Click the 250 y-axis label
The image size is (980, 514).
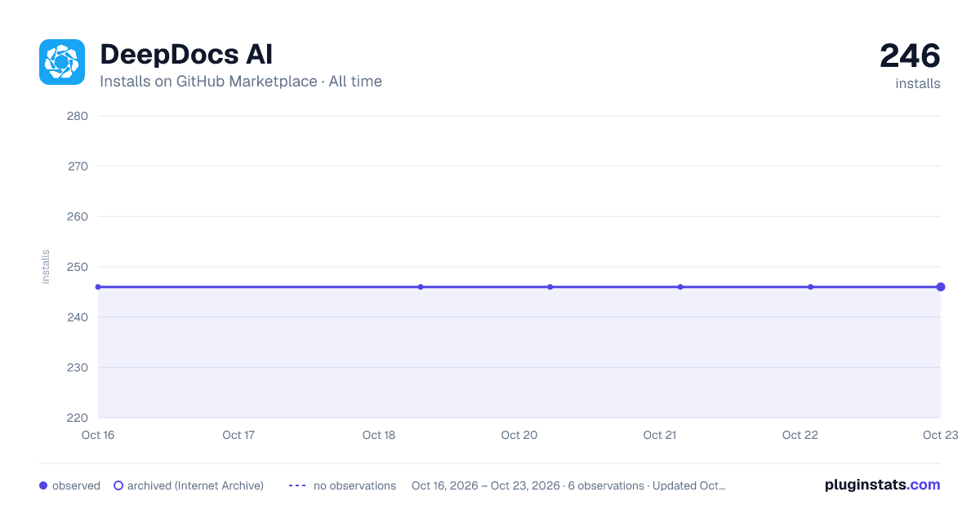(78, 267)
